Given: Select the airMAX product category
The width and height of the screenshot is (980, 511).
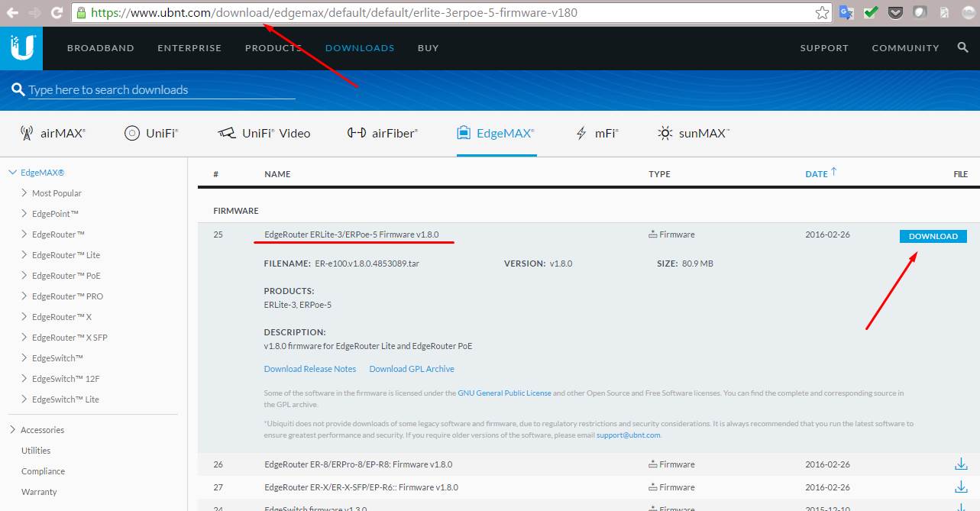Looking at the screenshot, I should coord(53,133).
